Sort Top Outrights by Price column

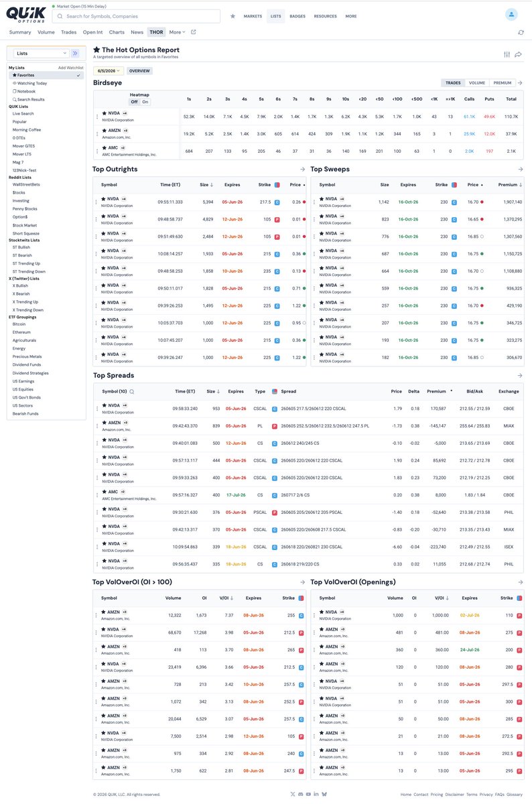[x=297, y=185]
